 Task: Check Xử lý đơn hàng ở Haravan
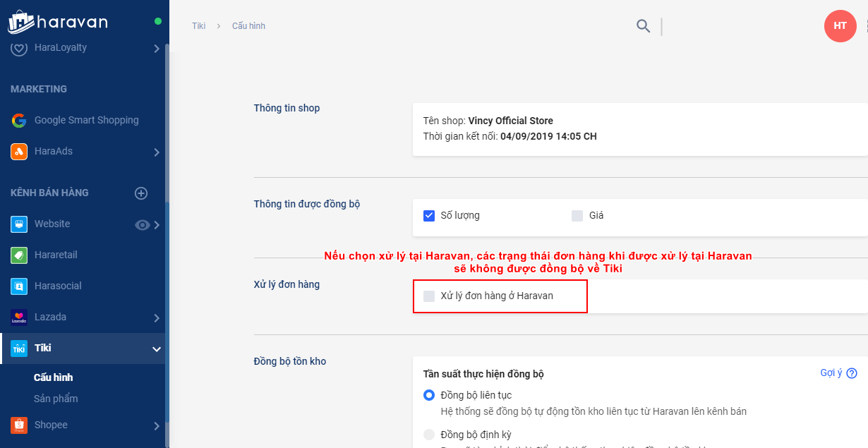point(429,296)
